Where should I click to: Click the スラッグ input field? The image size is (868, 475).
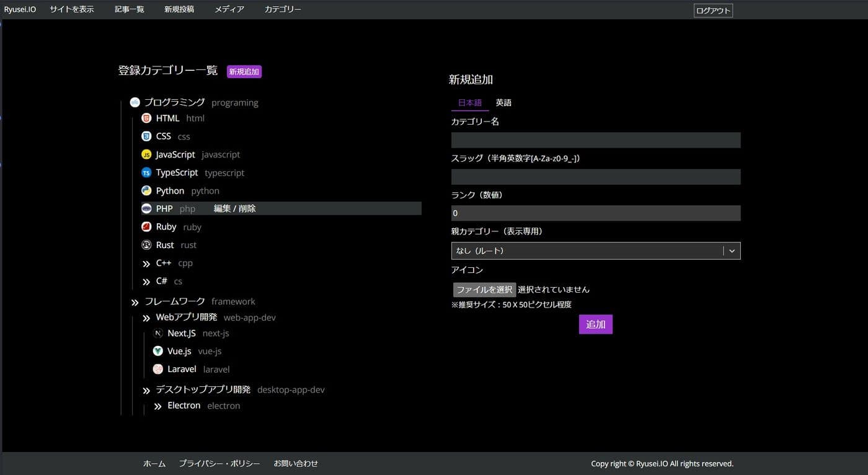595,176
